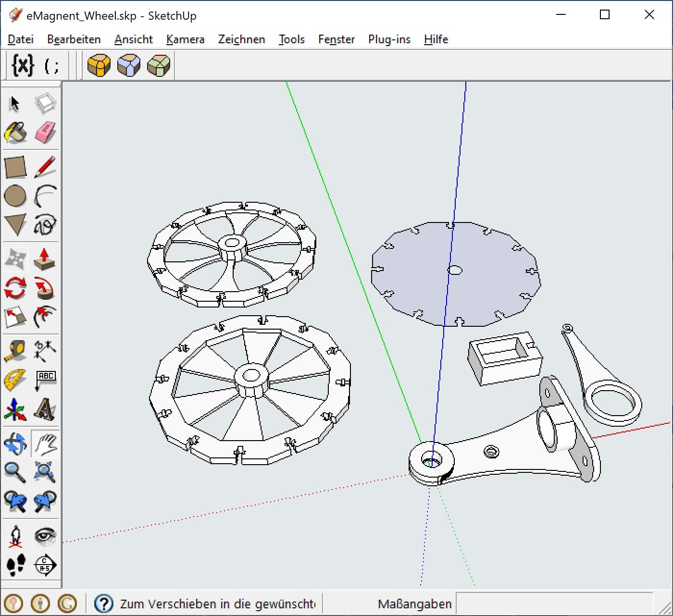Click the orange solid cube toolbar icon
The width and height of the screenshot is (673, 616).
coord(99,65)
